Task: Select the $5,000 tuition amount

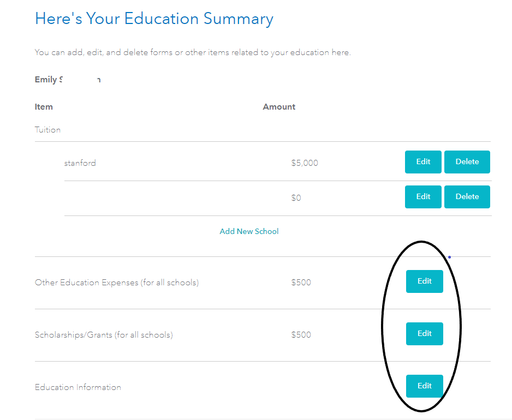Action: pos(305,163)
